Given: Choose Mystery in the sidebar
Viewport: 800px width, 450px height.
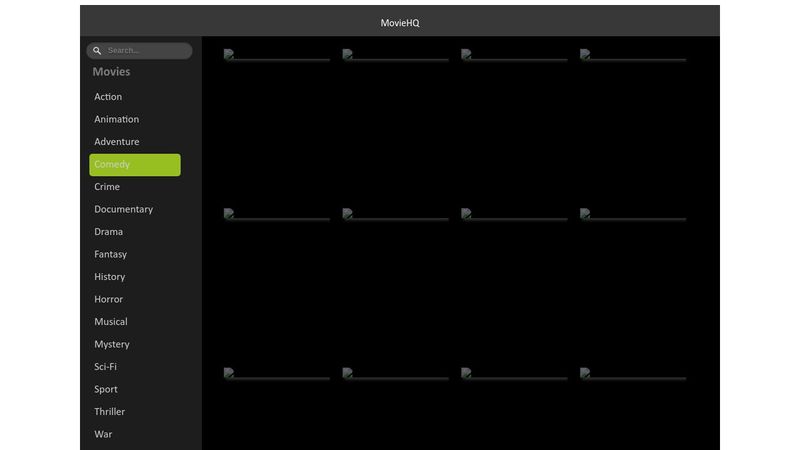Looking at the screenshot, I should [x=111, y=345].
